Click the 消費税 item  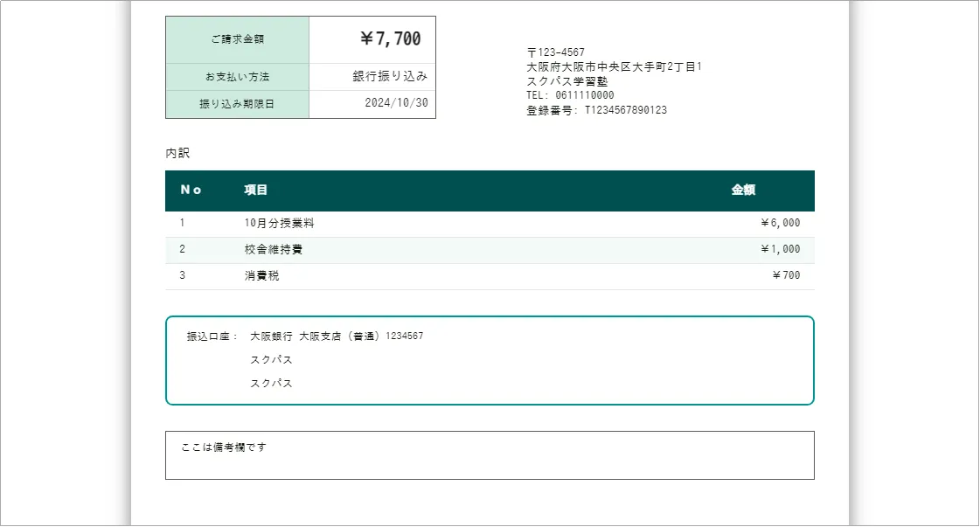261,275
